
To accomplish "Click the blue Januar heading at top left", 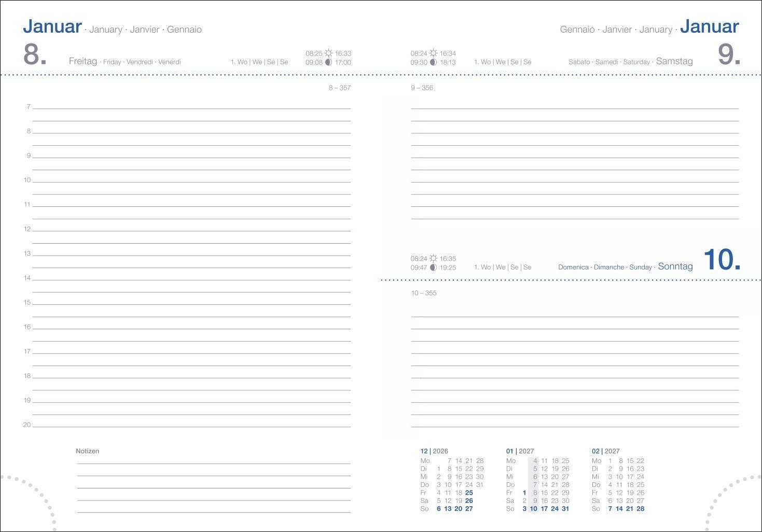I will [x=52, y=26].
